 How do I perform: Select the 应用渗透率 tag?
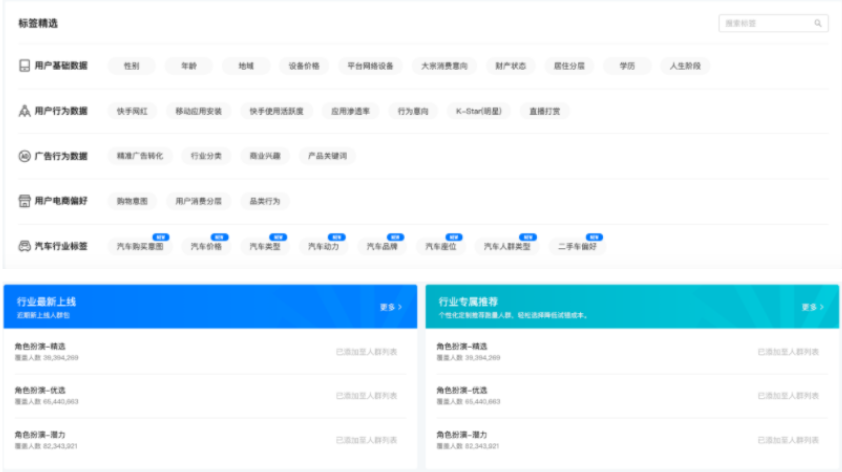pyautogui.click(x=350, y=111)
